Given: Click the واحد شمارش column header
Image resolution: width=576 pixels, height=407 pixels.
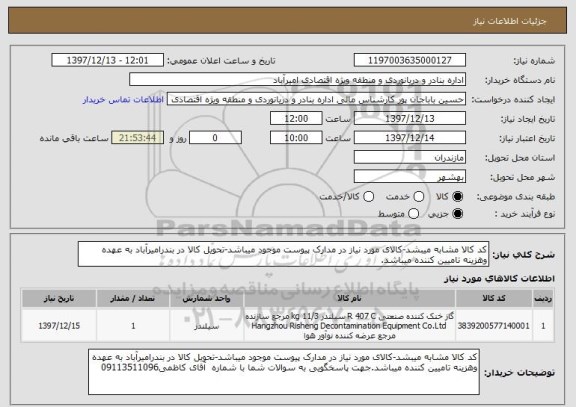Looking at the screenshot, I should (x=206, y=298).
